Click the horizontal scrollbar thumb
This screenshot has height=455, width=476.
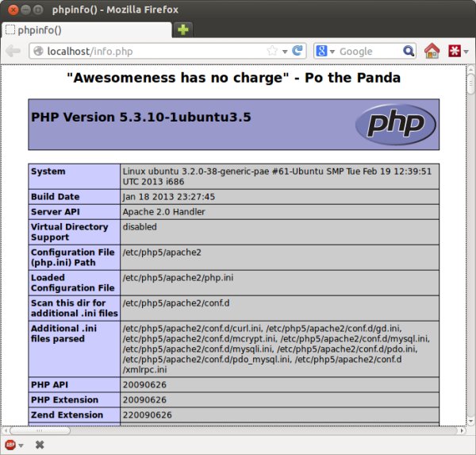pos(40,430)
